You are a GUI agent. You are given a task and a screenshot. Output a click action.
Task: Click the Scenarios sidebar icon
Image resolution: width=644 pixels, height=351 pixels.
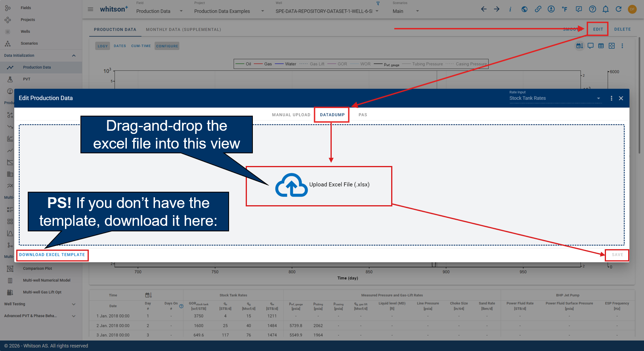(8, 44)
